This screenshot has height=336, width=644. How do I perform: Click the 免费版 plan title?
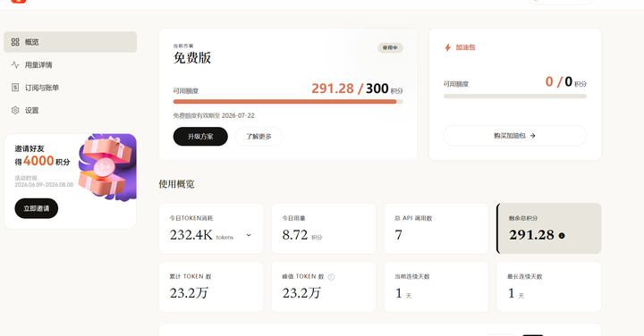click(x=192, y=58)
